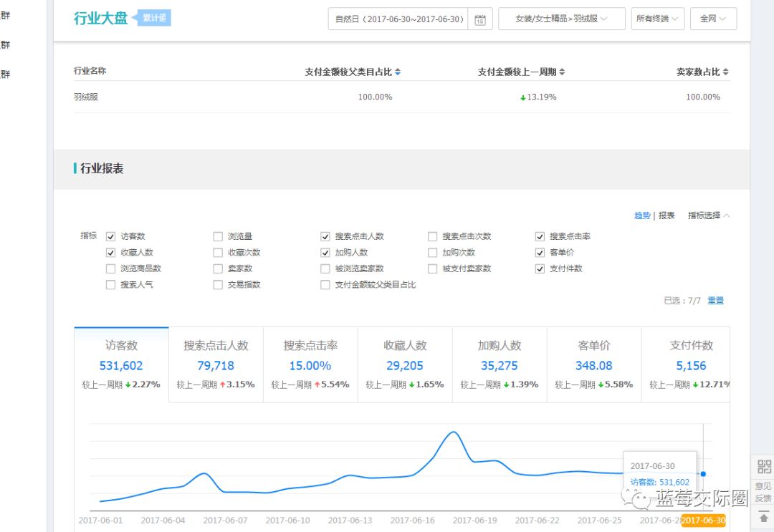Sort the 卖家数占比 column

(x=725, y=72)
